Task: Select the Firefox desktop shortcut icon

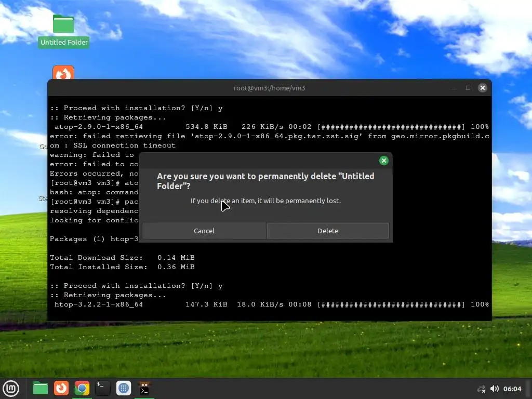Action: pyautogui.click(x=63, y=72)
